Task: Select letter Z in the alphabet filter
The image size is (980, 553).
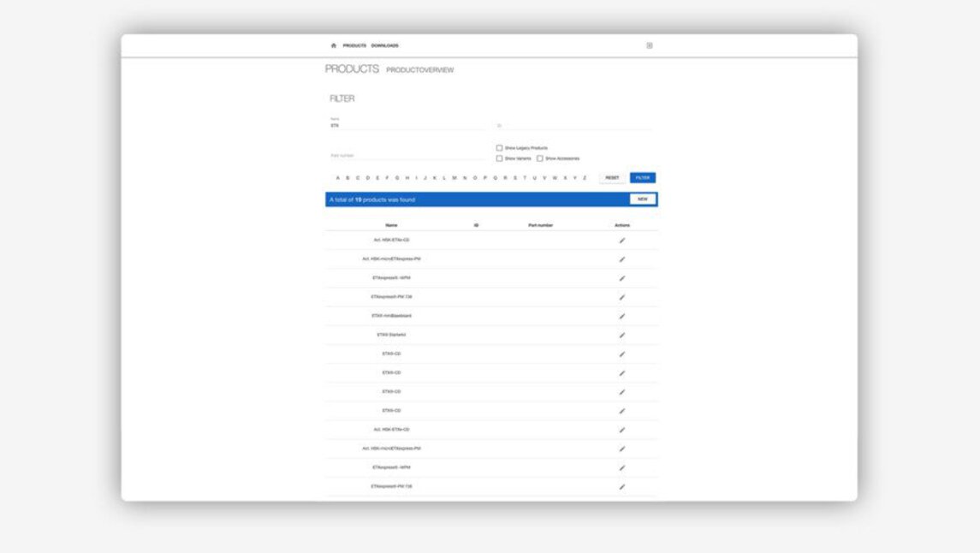Action: tap(585, 178)
